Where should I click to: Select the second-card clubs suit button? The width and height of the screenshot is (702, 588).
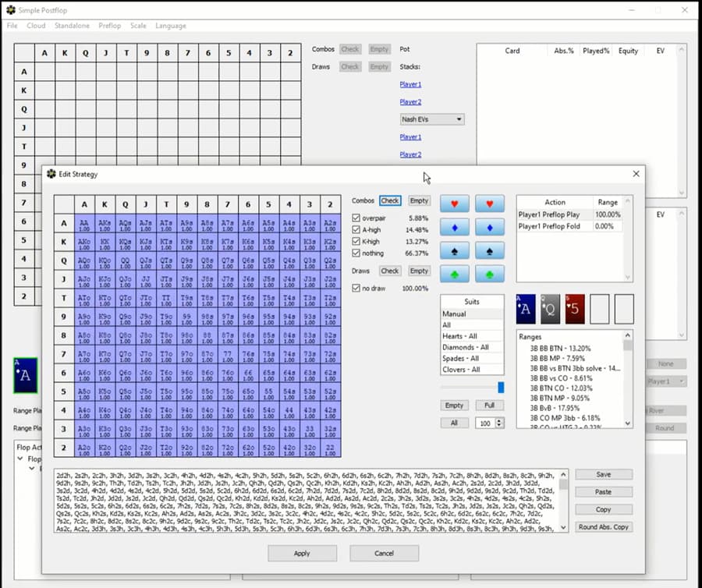(x=489, y=274)
